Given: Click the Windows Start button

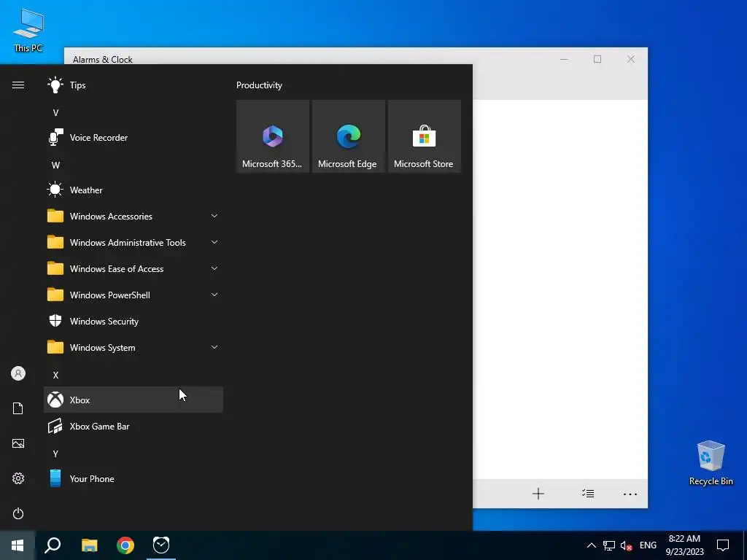Looking at the screenshot, I should click(x=18, y=545).
